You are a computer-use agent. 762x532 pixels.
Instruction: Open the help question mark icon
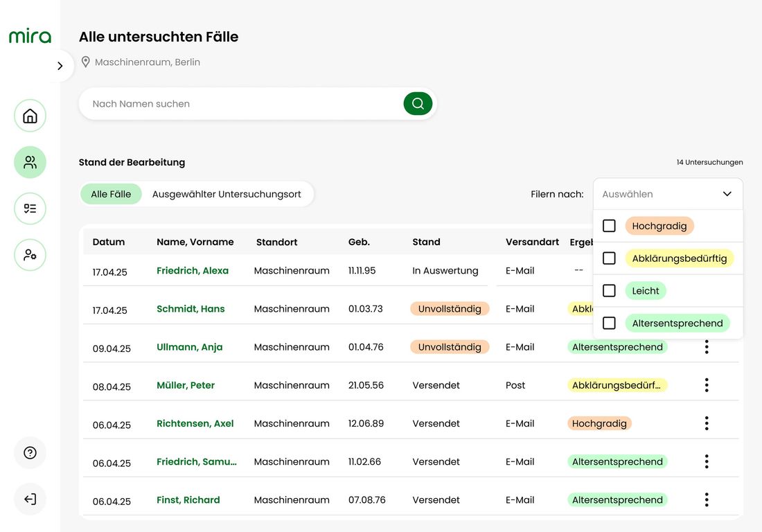coord(30,453)
